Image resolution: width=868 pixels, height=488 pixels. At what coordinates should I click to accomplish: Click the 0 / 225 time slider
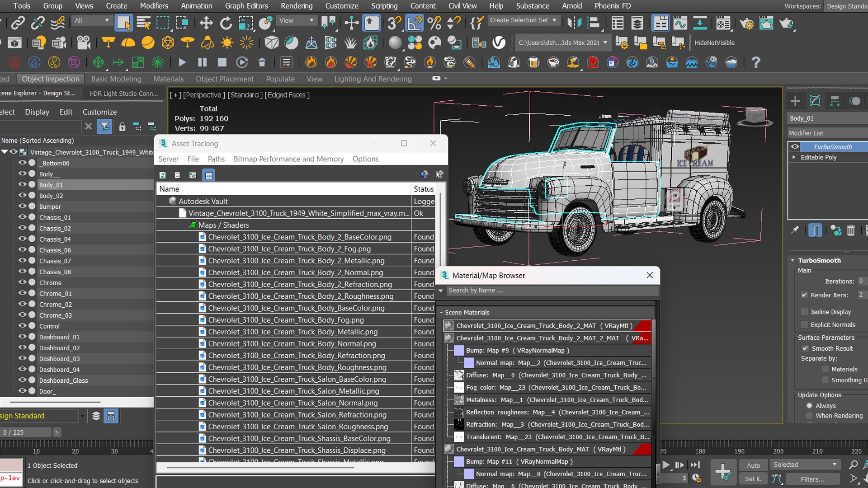tap(26, 432)
